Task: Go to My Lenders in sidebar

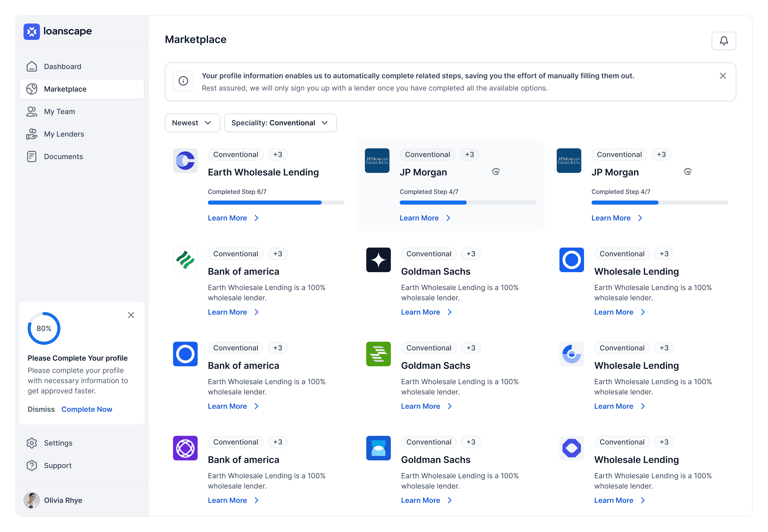Action: coord(64,134)
